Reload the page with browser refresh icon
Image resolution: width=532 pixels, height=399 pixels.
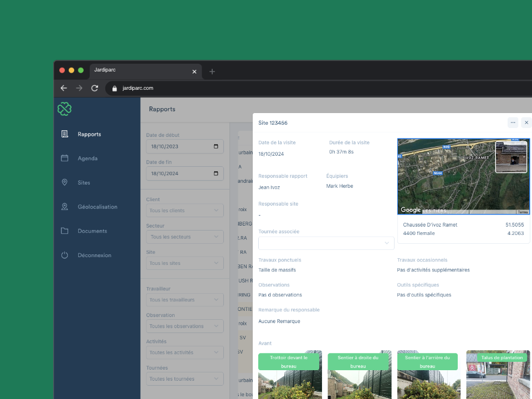pyautogui.click(x=95, y=88)
